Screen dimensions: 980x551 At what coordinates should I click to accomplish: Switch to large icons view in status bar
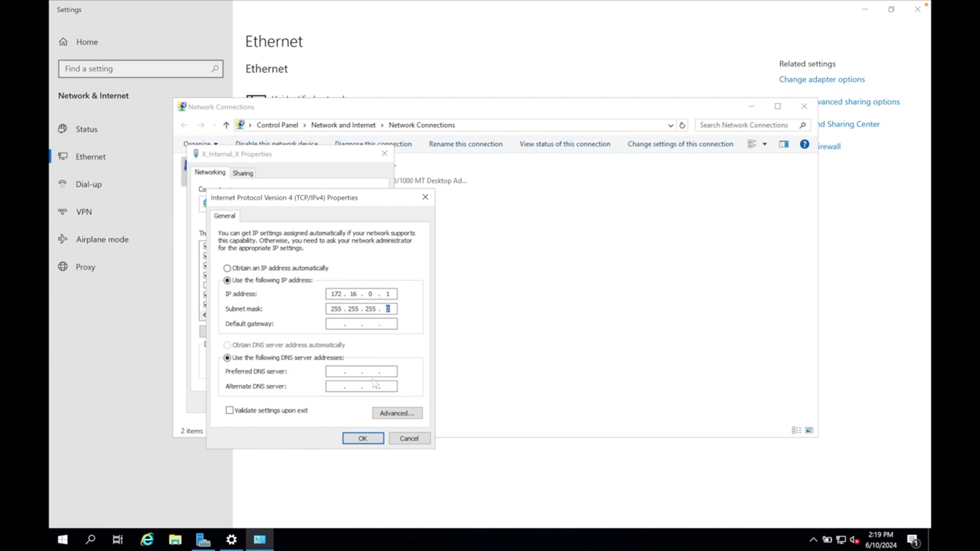(809, 430)
